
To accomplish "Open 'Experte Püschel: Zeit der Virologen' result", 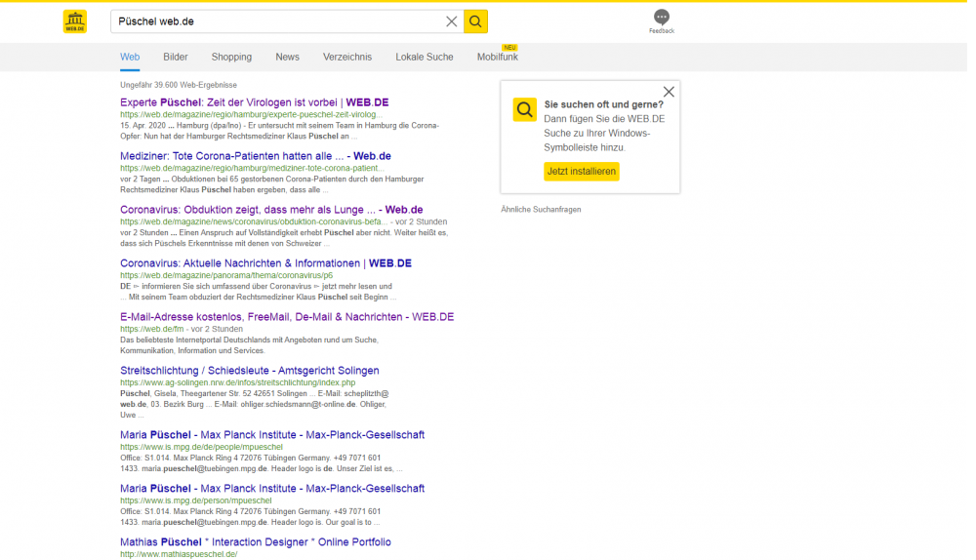I will (x=254, y=101).
